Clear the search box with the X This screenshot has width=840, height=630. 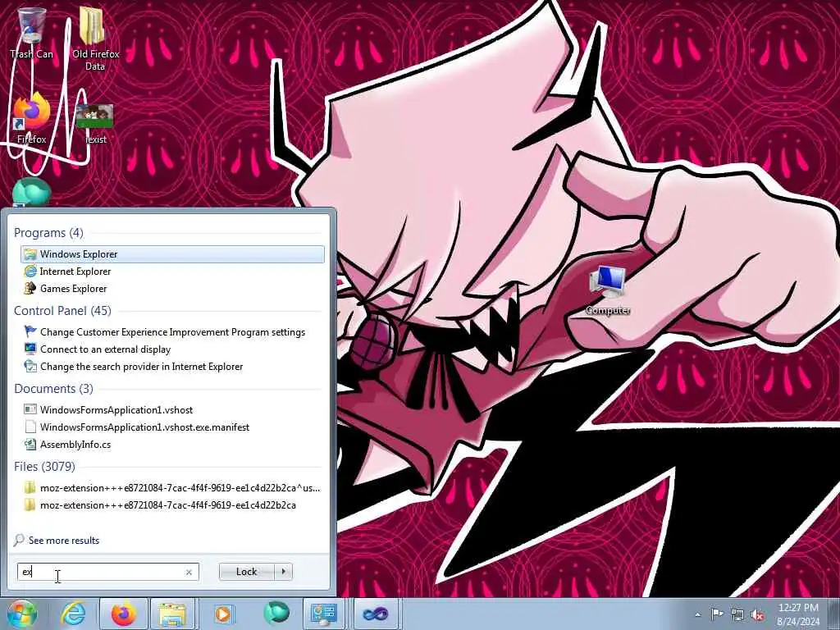(x=189, y=572)
